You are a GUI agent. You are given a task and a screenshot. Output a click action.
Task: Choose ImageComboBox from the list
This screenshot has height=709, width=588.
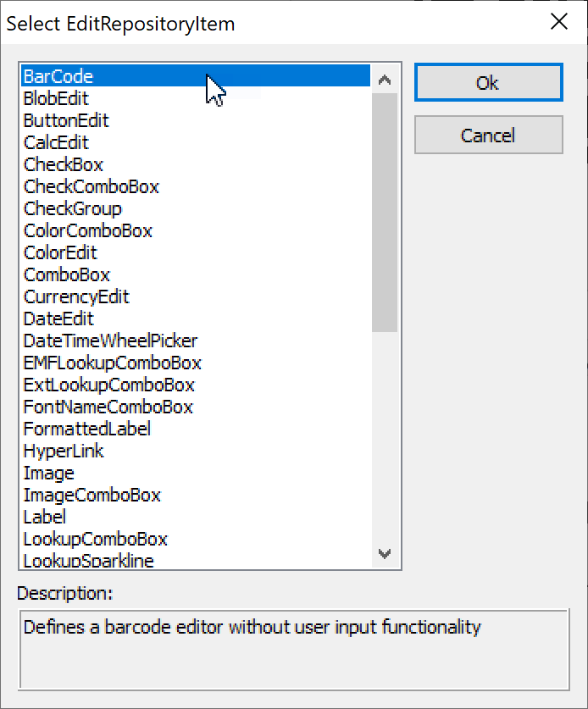tap(92, 495)
